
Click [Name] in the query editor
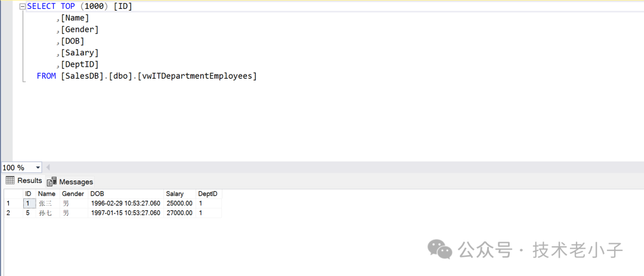tap(75, 18)
